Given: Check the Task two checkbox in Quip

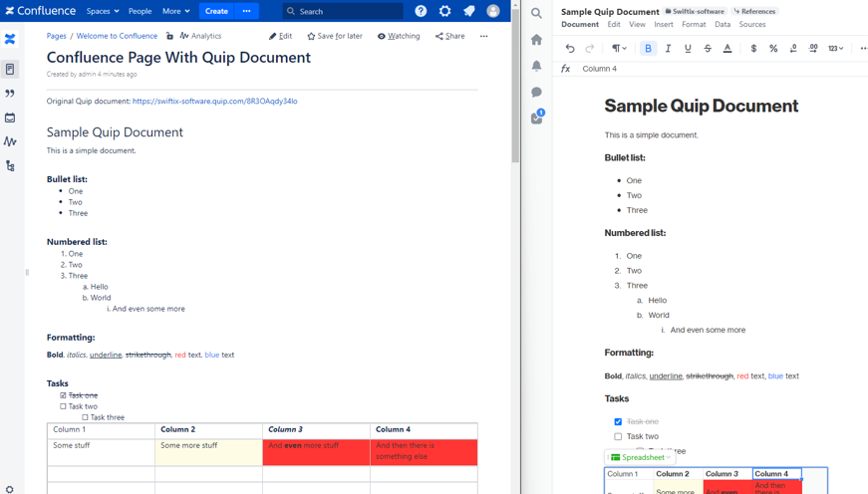Looking at the screenshot, I should click(x=618, y=436).
